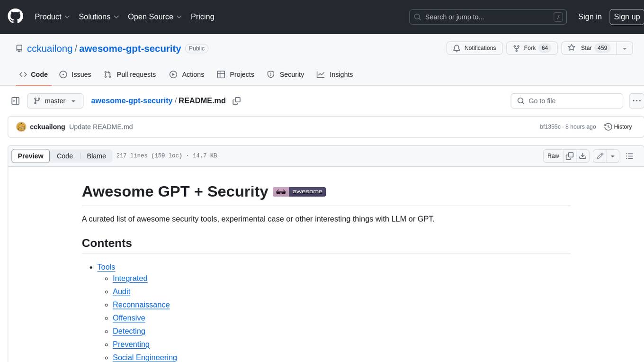Image resolution: width=644 pixels, height=362 pixels.
Task: Show the document outline
Action: click(x=629, y=156)
